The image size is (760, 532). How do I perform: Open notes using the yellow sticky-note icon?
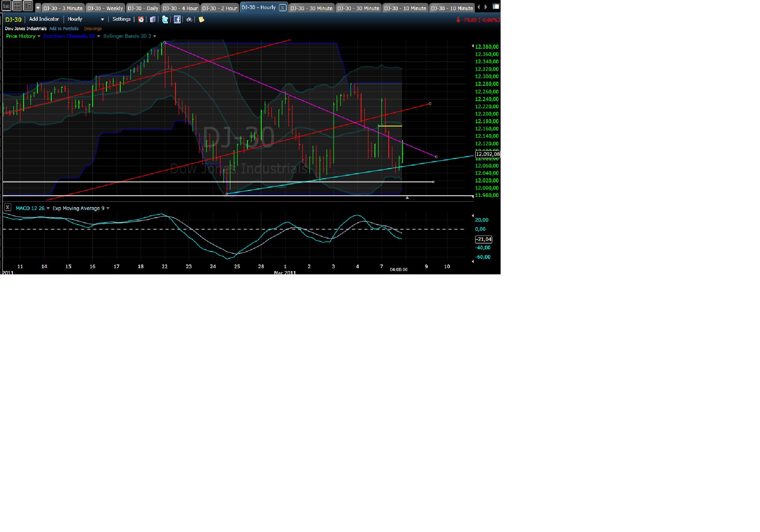201,19
